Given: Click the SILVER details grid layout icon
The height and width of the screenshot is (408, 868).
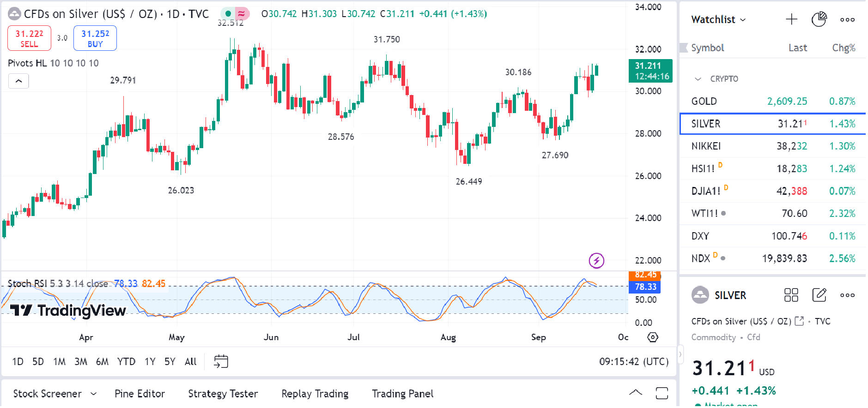Looking at the screenshot, I should click(x=791, y=295).
